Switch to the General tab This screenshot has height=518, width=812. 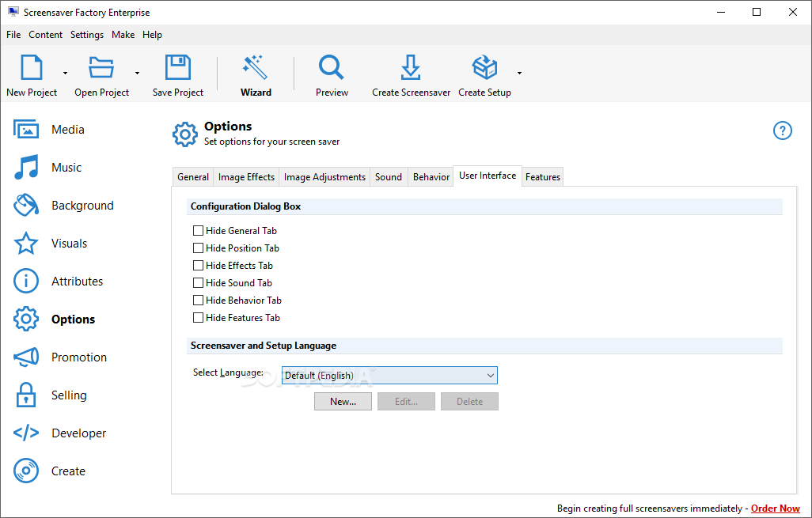(192, 177)
